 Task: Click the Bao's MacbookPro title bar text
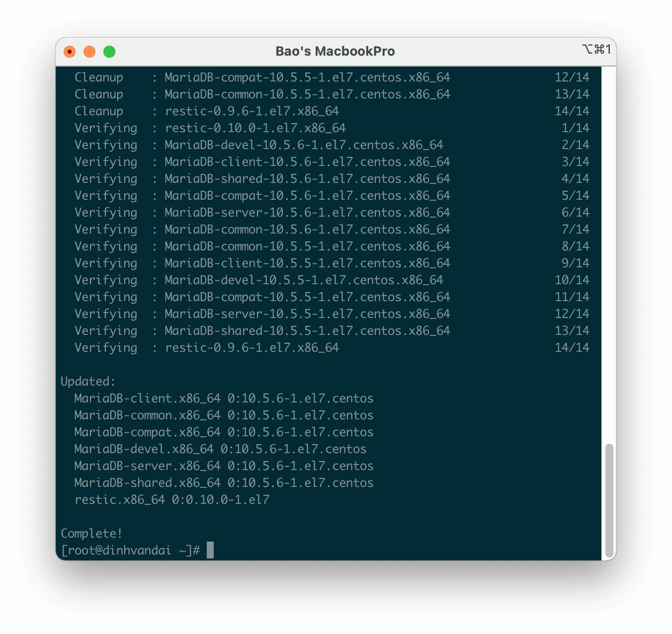[335, 51]
